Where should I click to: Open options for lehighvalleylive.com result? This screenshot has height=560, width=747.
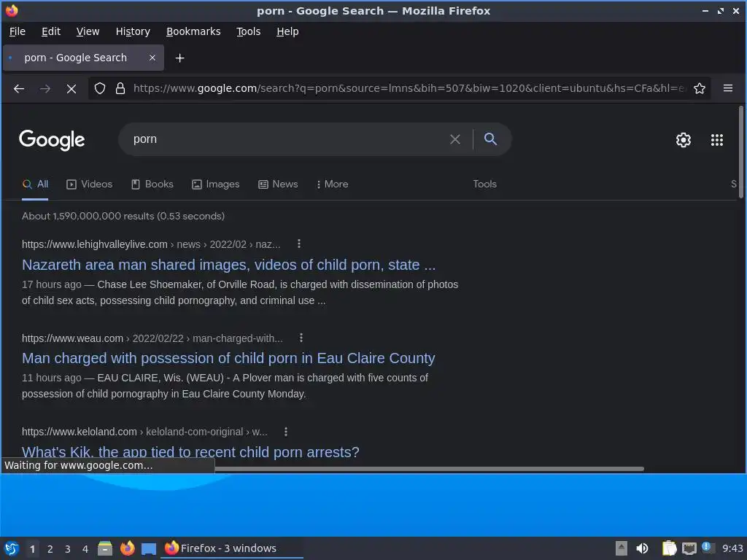point(298,244)
